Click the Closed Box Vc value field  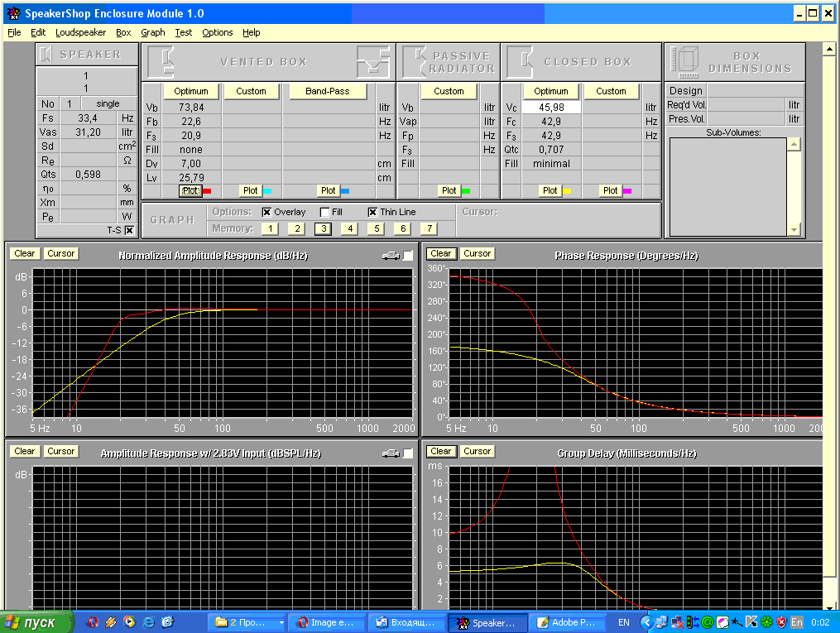[550, 108]
